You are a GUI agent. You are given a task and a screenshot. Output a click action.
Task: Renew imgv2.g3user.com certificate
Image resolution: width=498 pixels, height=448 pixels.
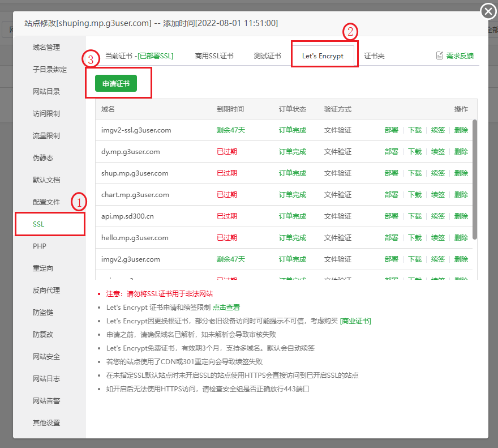437,259
